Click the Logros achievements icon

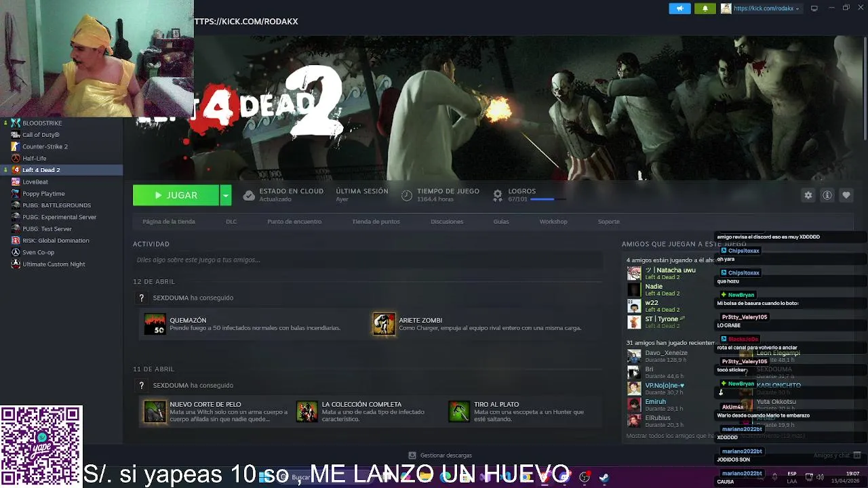(x=498, y=195)
